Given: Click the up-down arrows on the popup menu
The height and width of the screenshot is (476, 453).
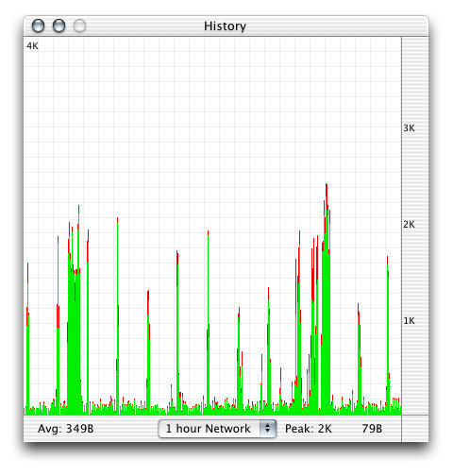Looking at the screenshot, I should point(268,429).
